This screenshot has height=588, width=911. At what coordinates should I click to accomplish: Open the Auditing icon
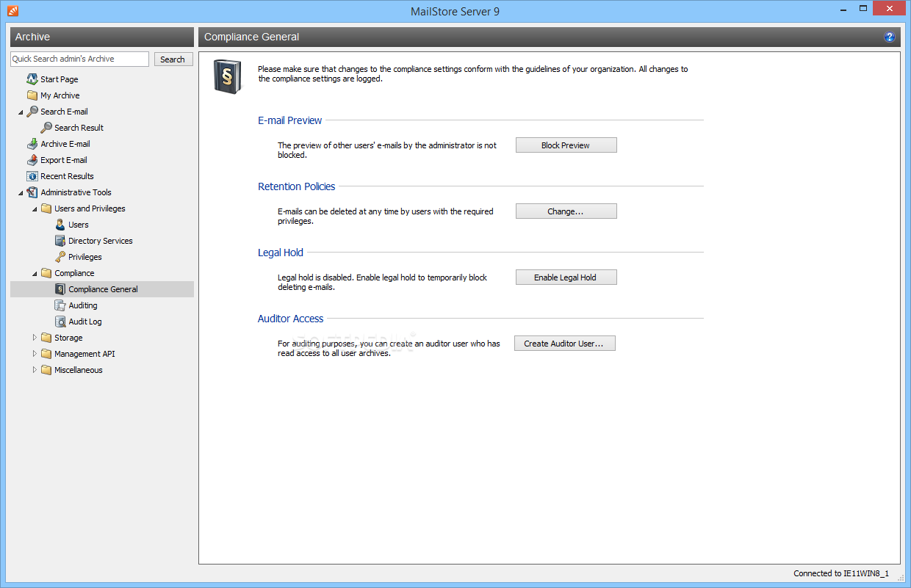coord(60,305)
